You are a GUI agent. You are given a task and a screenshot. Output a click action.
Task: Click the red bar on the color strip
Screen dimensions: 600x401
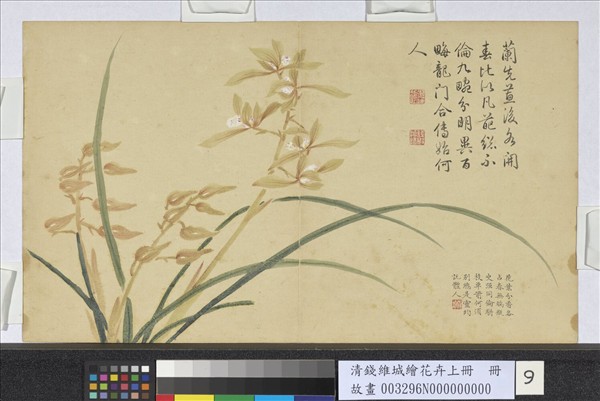165,398
